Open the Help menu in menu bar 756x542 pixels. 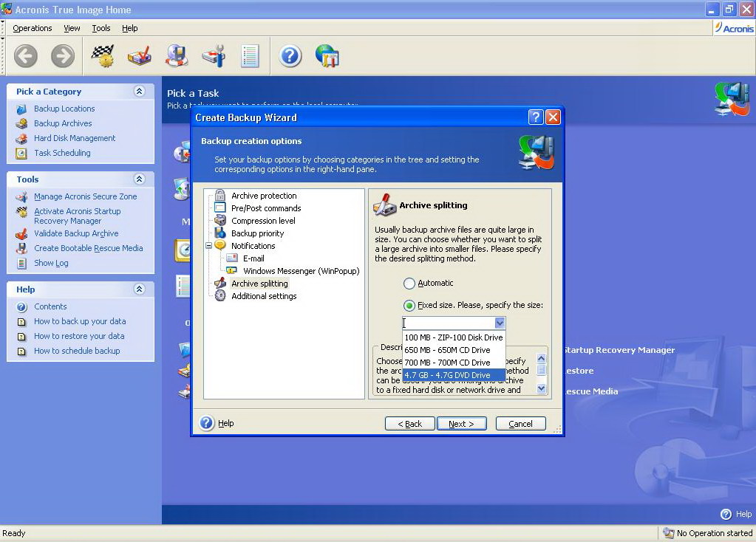[130, 28]
